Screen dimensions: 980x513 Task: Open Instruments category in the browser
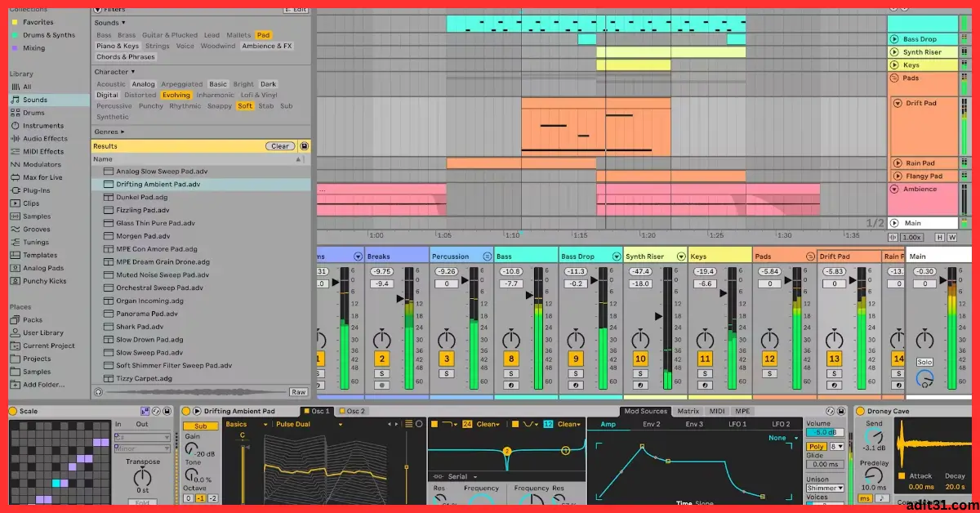point(42,126)
